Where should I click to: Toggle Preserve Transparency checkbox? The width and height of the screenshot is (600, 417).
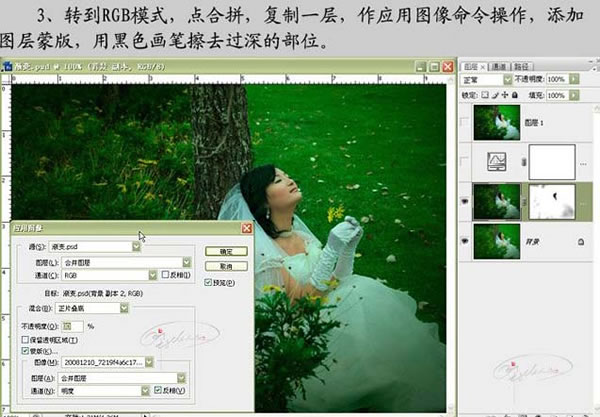pyautogui.click(x=25, y=340)
